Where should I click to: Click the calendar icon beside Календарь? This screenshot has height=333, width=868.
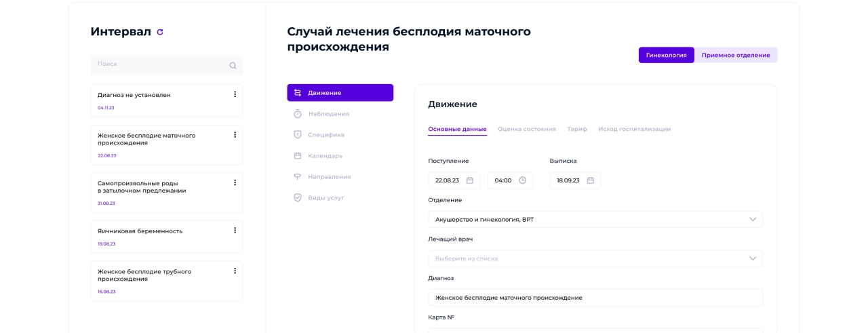(297, 156)
